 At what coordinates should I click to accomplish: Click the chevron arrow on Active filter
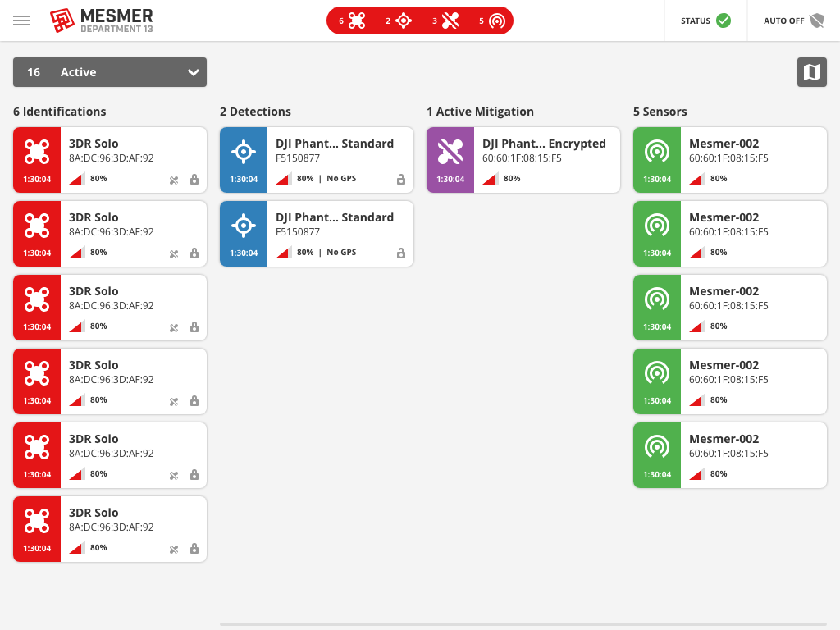click(194, 72)
